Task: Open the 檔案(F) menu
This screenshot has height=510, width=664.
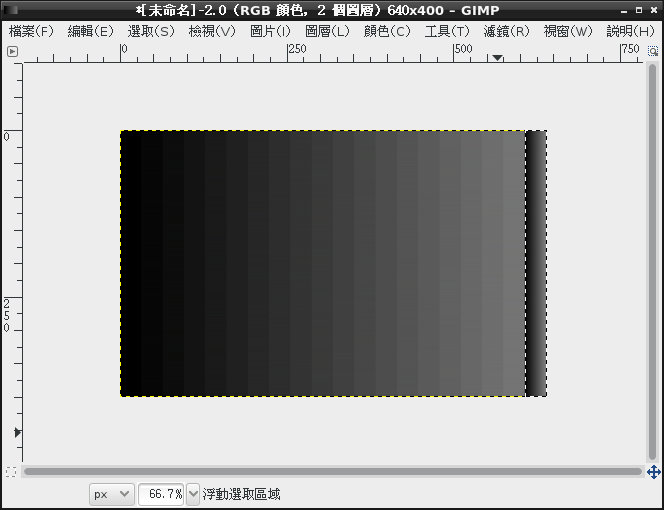Action: pos(31,31)
